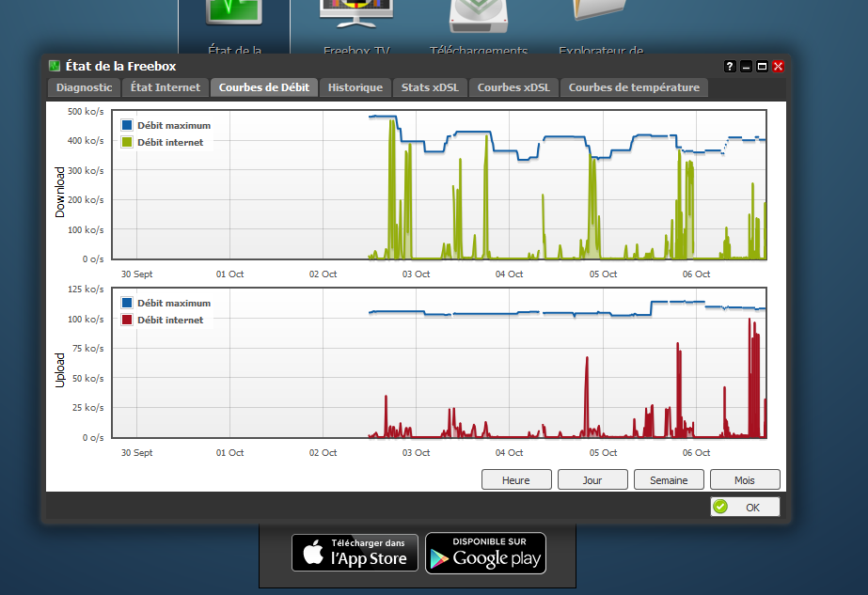Click the Upload vertical axis title
Image resolution: width=868 pixels, height=595 pixels.
[x=60, y=369]
